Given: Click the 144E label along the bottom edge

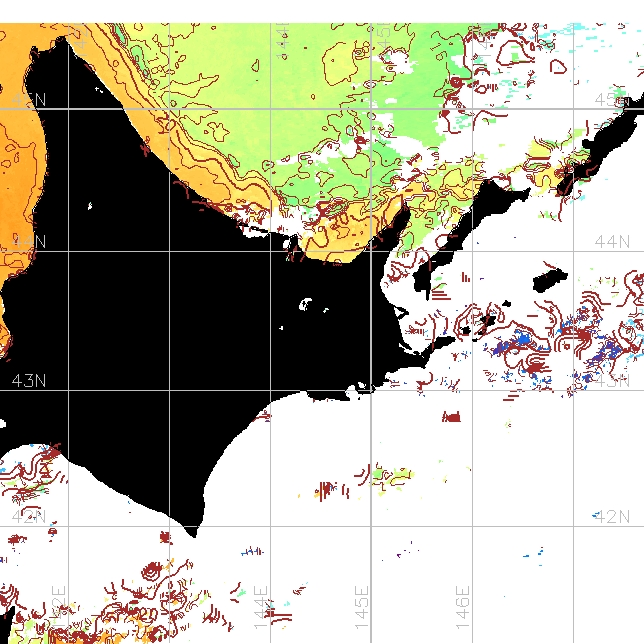Looking at the screenshot, I should pyautogui.click(x=261, y=608).
